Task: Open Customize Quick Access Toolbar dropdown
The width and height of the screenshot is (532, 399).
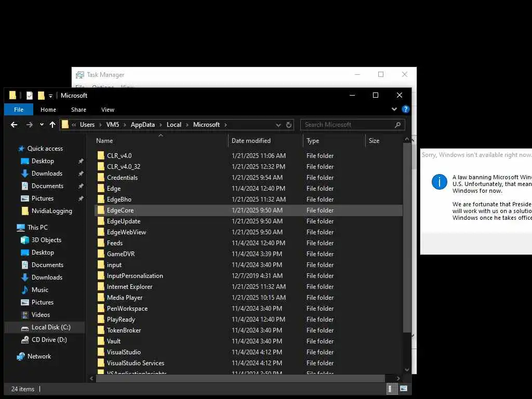Action: pyautogui.click(x=50, y=96)
